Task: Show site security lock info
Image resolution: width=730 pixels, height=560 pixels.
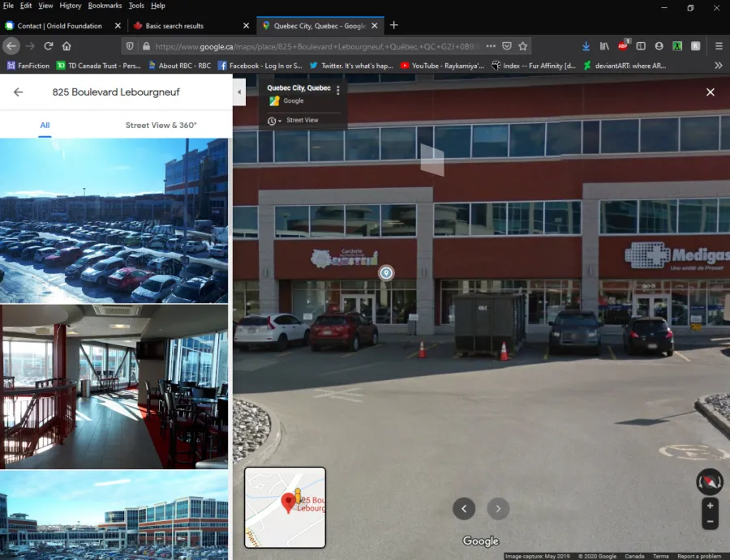Action: click(x=146, y=46)
